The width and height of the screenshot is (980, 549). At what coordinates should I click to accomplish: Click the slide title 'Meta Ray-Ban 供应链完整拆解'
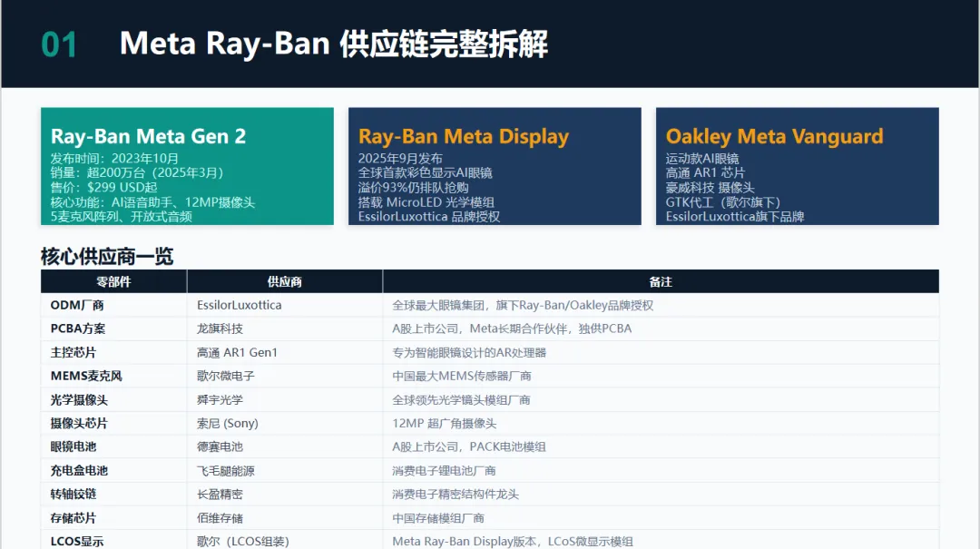(x=334, y=44)
